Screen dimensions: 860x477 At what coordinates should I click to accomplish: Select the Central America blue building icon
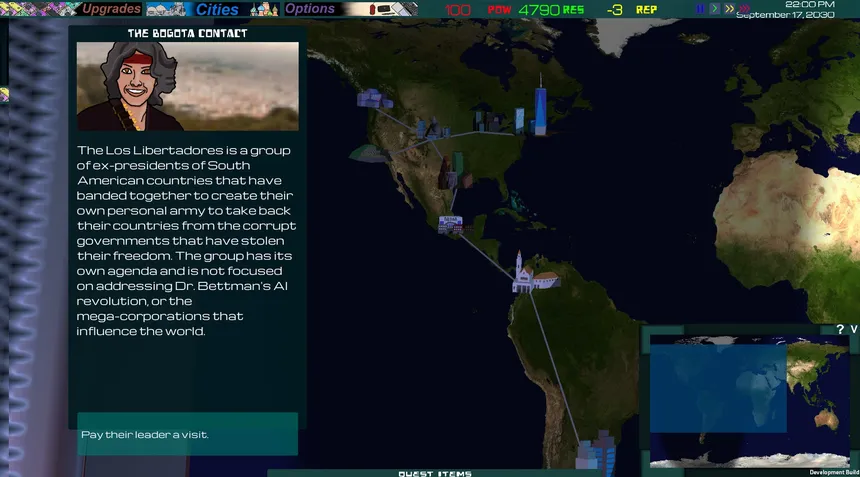(x=450, y=224)
